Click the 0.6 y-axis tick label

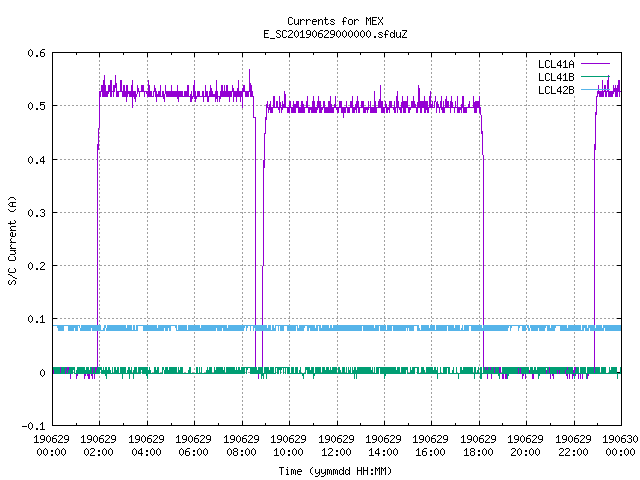pyautogui.click(x=36, y=53)
